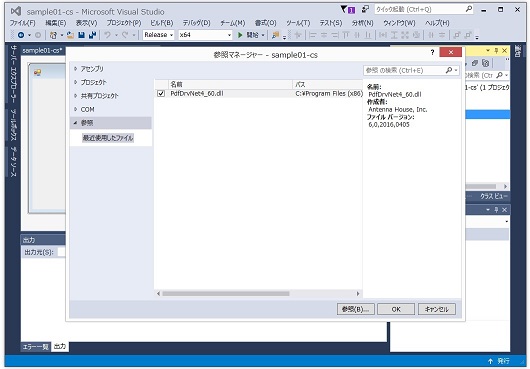Screen dimensions: 530x369
Task: Uncheck the PdfDrvNet4_60.dll checkbox
Action: coord(161,94)
